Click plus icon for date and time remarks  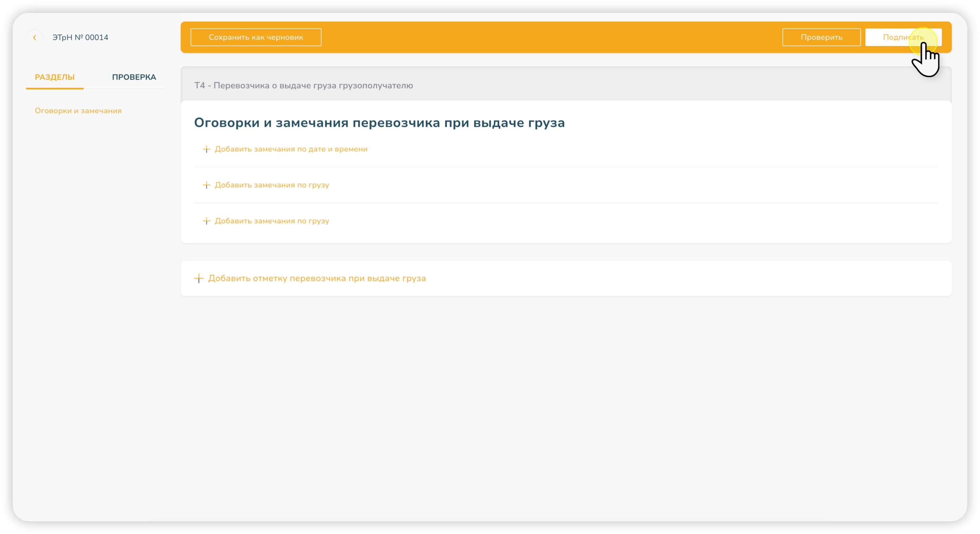(x=206, y=149)
